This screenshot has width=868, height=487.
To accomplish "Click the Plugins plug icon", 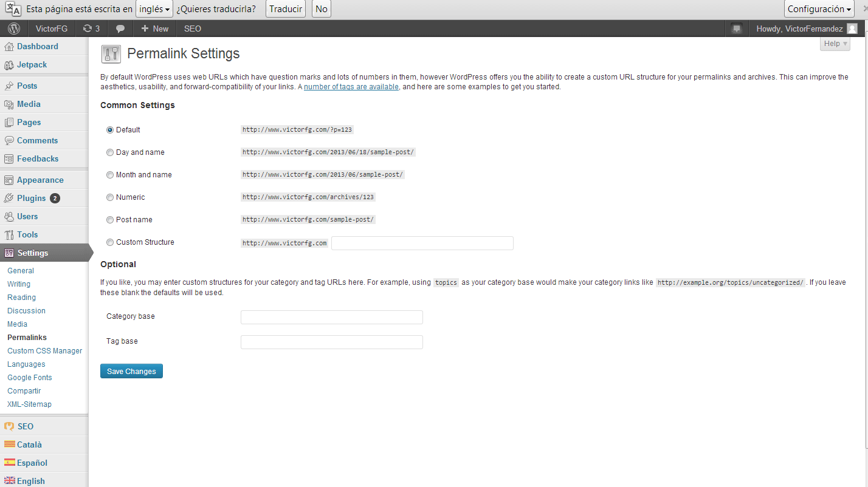I will [9, 199].
